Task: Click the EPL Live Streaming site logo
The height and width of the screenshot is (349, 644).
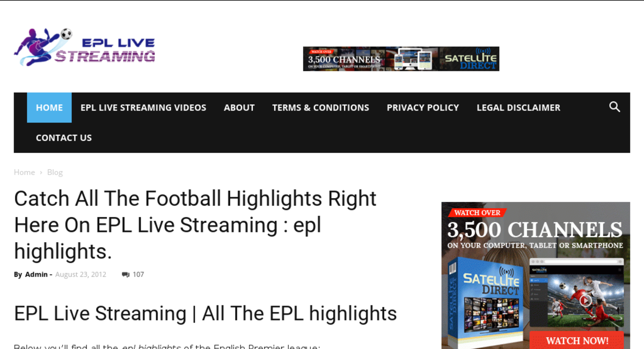Action: click(x=85, y=48)
